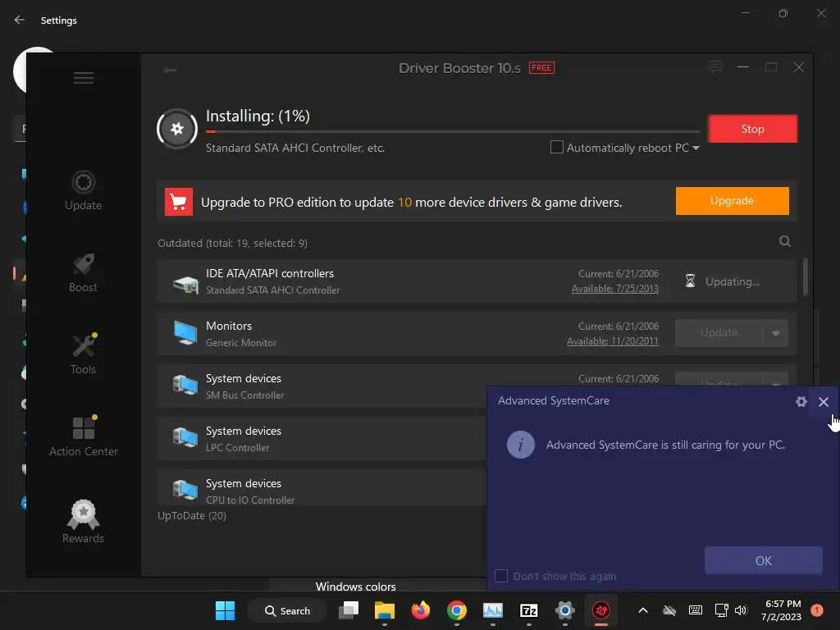Click the Driver Booster back arrow
The image size is (840, 630).
[x=171, y=70]
